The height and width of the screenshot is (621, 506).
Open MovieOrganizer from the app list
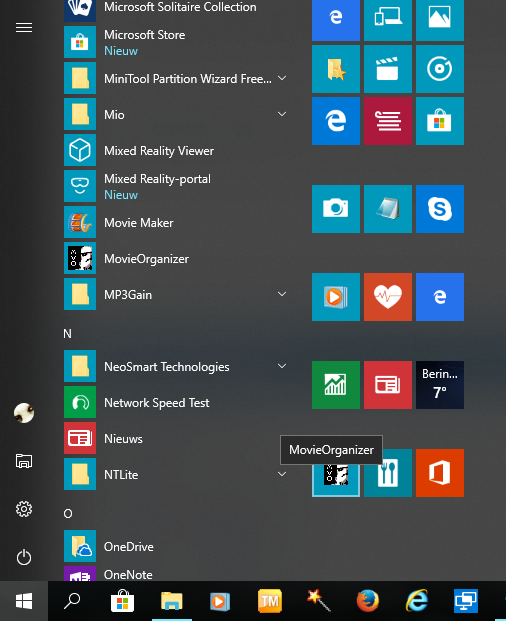point(175,258)
